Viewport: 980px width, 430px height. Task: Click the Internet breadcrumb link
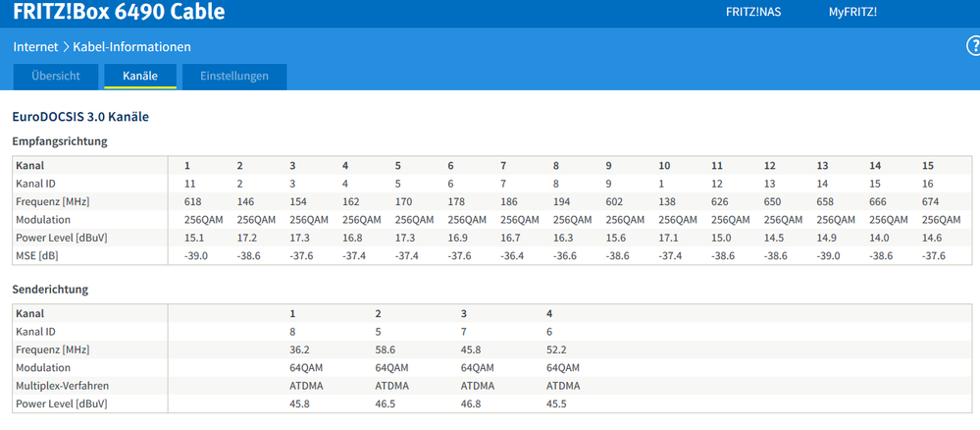click(35, 47)
